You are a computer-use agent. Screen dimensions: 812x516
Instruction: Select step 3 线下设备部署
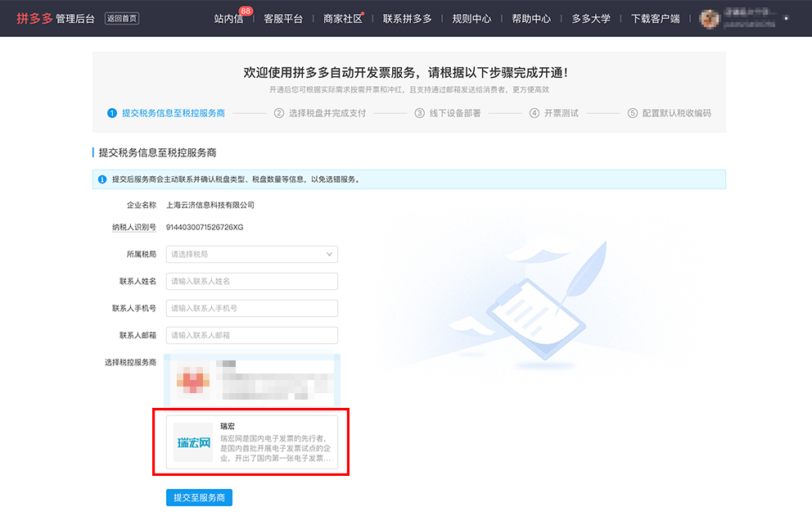click(448, 113)
